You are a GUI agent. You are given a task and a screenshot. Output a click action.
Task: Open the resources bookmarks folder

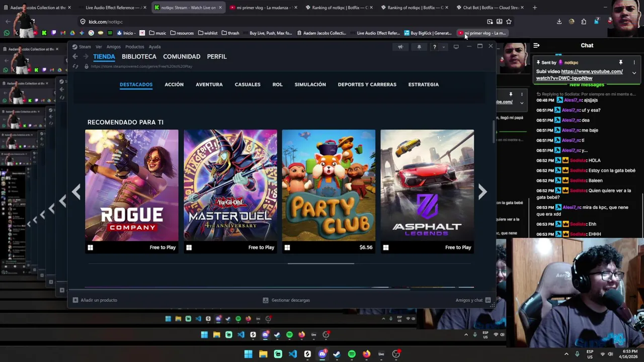(182, 33)
